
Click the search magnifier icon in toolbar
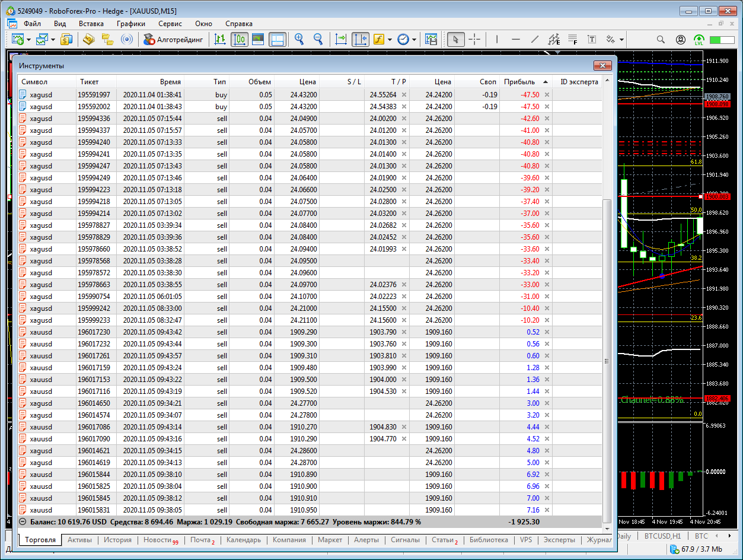(661, 39)
